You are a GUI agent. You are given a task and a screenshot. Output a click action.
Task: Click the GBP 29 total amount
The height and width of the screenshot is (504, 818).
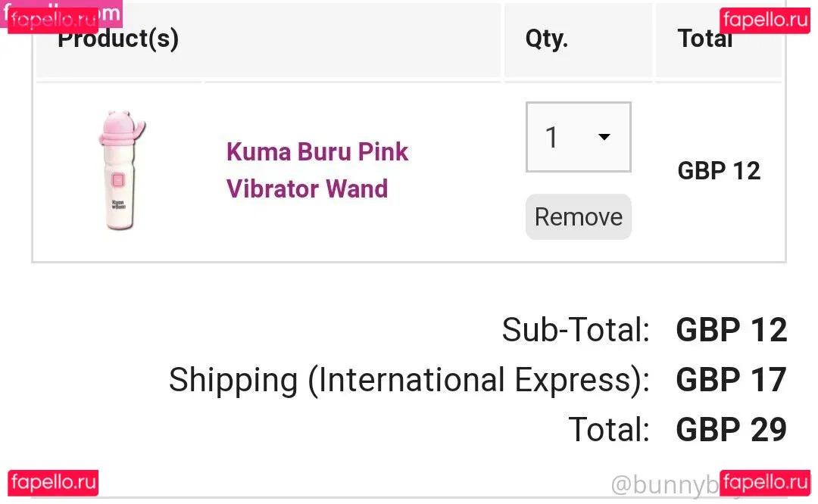[x=731, y=430]
